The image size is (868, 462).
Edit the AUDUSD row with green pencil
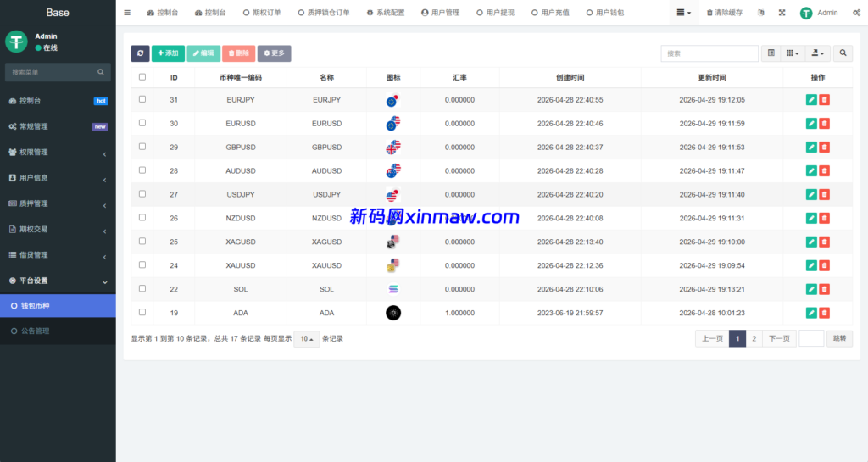[x=811, y=171]
